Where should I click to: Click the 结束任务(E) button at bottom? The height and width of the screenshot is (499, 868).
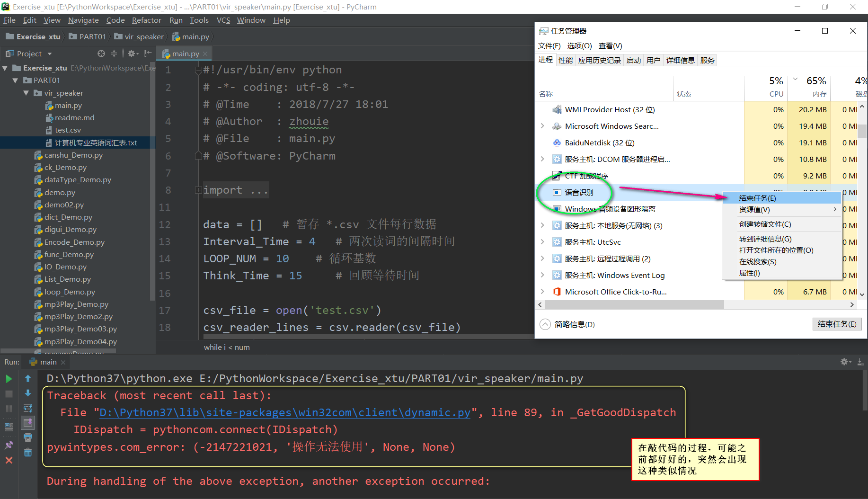coord(837,324)
